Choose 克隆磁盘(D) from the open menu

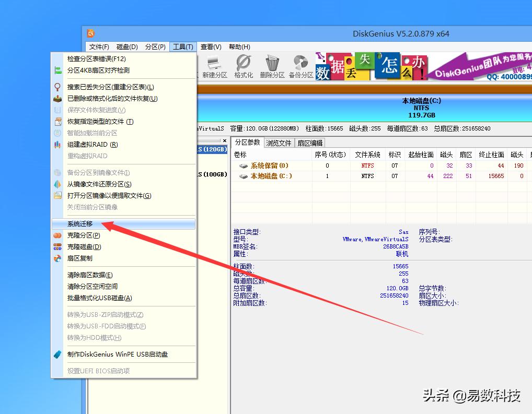point(84,247)
